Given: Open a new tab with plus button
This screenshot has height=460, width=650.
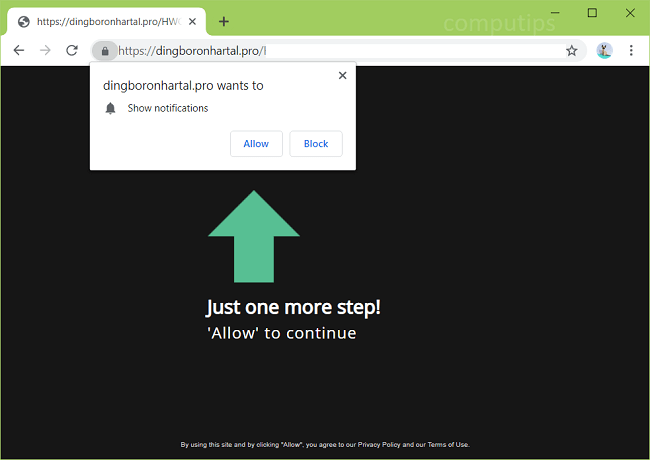Looking at the screenshot, I should click(x=223, y=21).
